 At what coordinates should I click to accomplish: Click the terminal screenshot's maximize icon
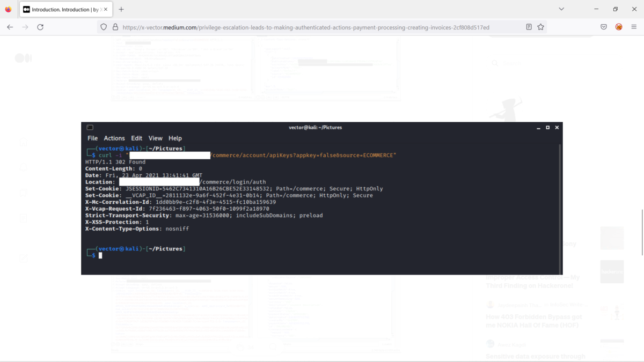click(547, 128)
